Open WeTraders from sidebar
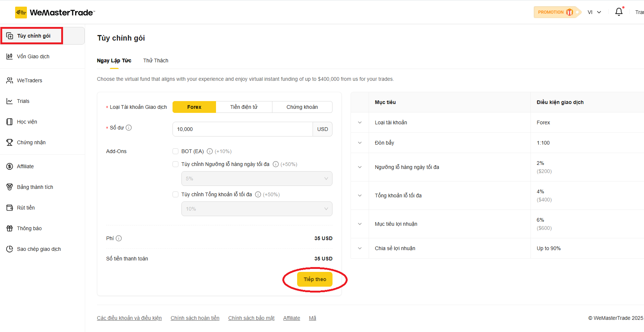The width and height of the screenshot is (644, 332). pyautogui.click(x=42, y=80)
